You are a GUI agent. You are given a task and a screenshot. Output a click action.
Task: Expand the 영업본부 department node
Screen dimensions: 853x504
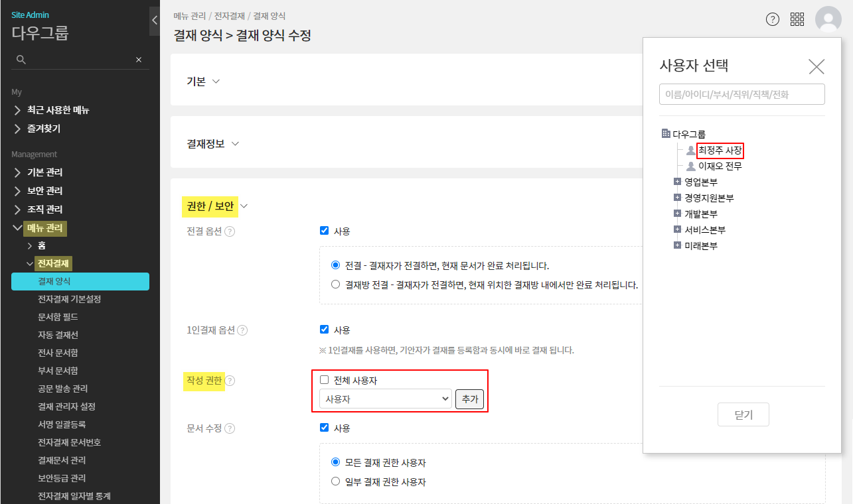[677, 182]
